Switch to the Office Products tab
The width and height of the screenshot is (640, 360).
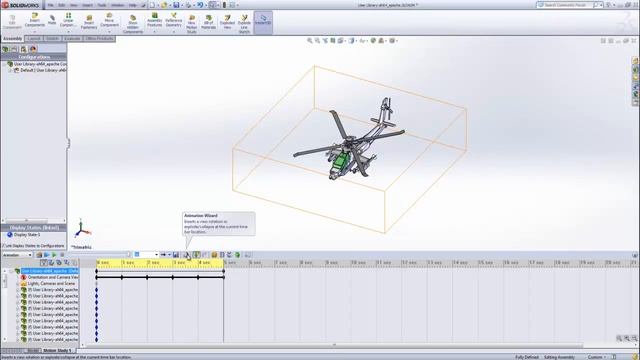99,39
